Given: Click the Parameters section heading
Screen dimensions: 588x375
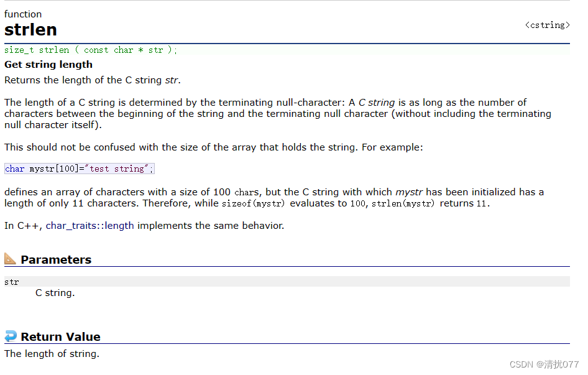Looking at the screenshot, I should tap(56, 260).
